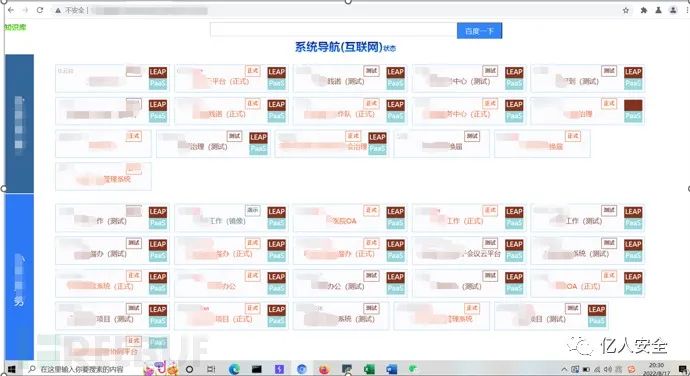
Task: Open the 治理 (测试) system card
Action: click(213, 144)
